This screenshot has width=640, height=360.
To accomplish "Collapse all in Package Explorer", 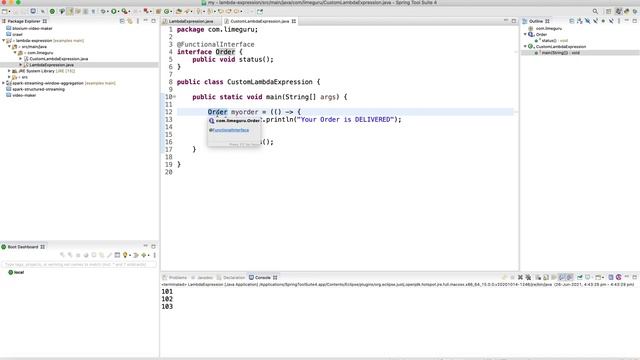I will pyautogui.click(x=122, y=21).
